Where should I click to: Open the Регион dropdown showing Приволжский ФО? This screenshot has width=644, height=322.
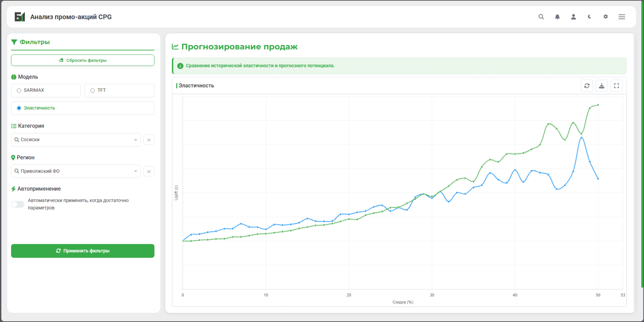point(76,171)
